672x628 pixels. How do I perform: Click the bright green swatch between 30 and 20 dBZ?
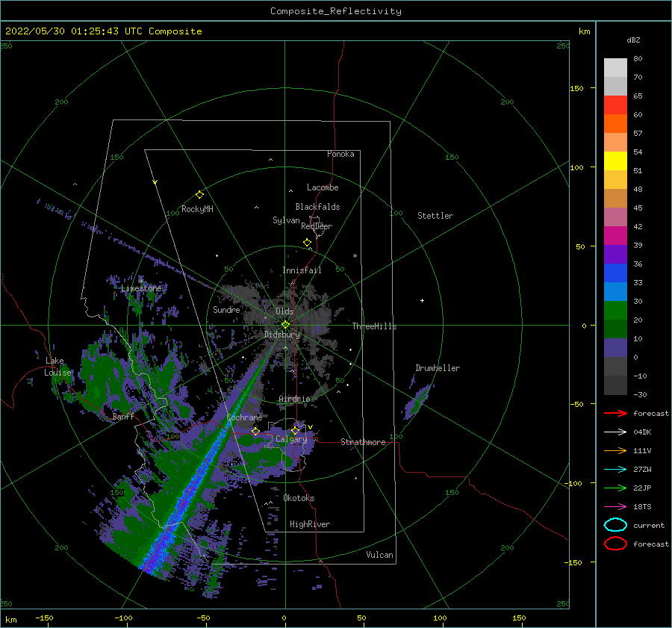[x=615, y=311]
